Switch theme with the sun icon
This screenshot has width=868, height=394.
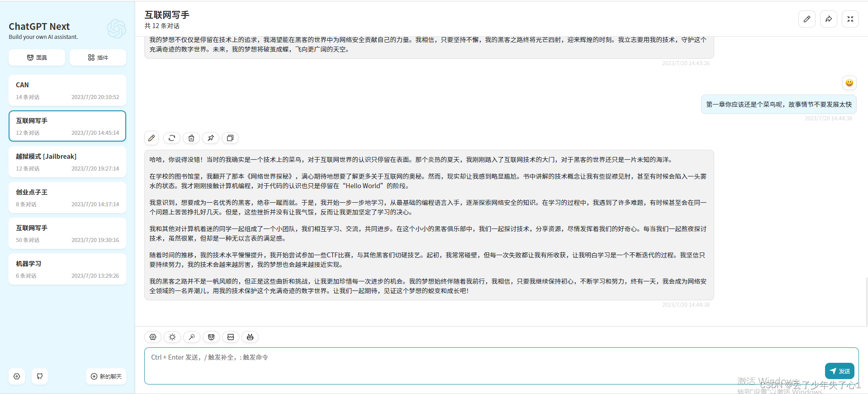172,337
